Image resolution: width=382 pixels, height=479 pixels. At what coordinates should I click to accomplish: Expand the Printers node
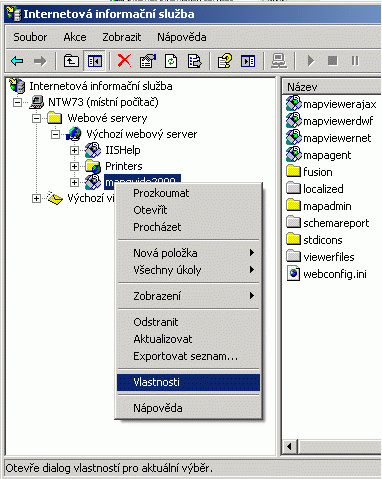[74, 166]
